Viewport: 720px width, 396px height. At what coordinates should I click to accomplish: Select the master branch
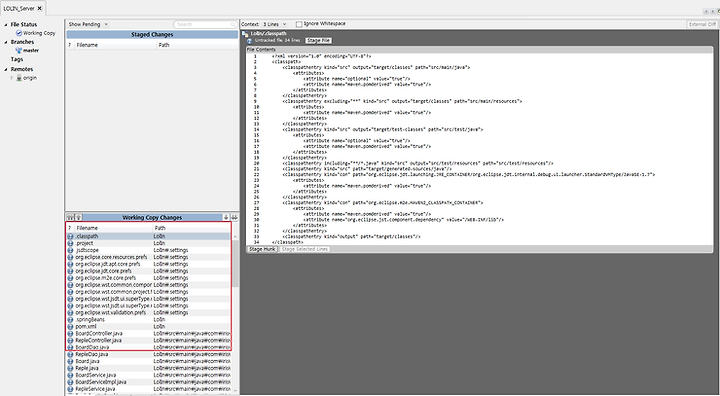pos(31,51)
